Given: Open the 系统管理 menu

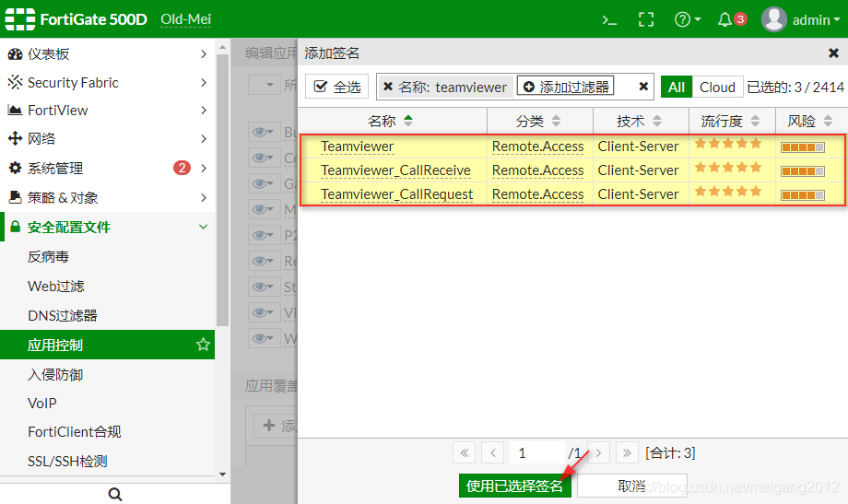Looking at the screenshot, I should (107, 168).
